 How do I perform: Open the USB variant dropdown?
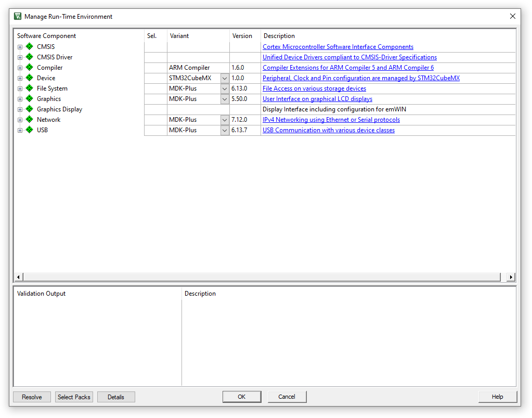tap(225, 130)
